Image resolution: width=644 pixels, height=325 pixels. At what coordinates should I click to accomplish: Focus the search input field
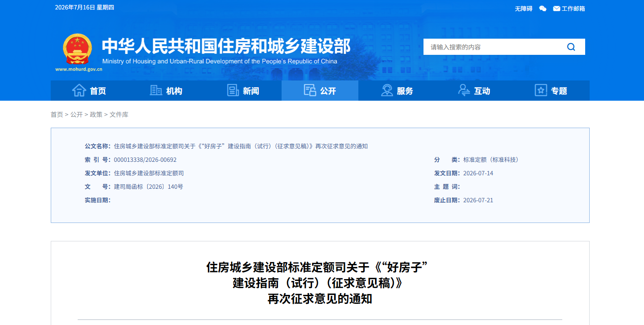pos(494,47)
